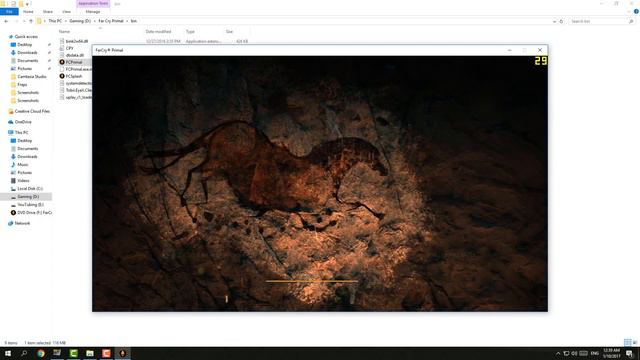The width and height of the screenshot is (640, 360).
Task: Open the Share ribbon tab
Action: [48, 12]
